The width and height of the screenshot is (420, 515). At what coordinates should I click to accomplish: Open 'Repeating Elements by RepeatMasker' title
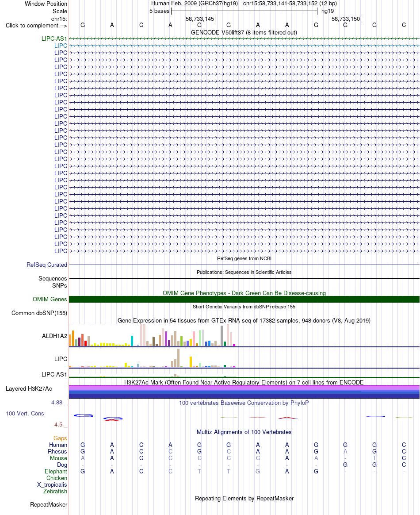pos(244,499)
